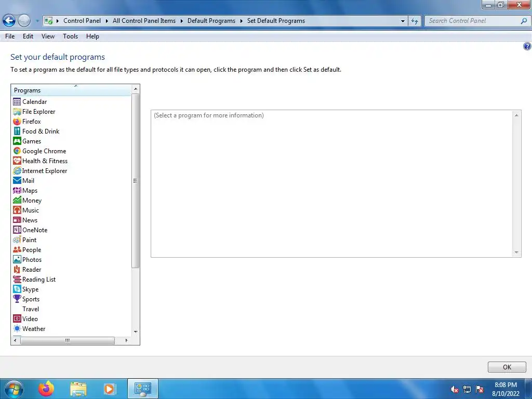532x399 pixels.
Task: Open the View menu
Action: click(x=48, y=36)
